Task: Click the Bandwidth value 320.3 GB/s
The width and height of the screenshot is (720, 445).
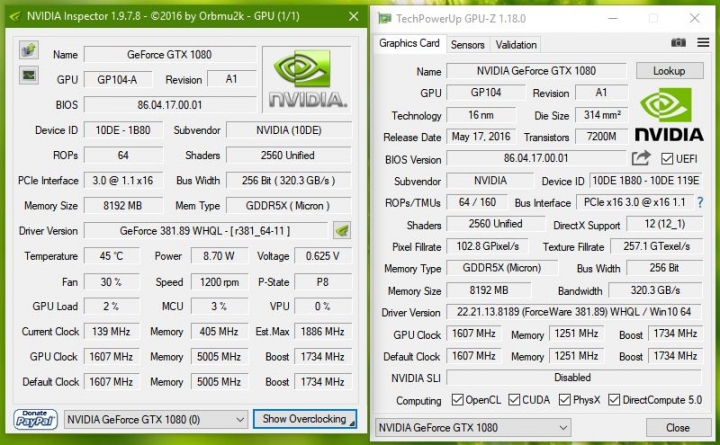Action: click(656, 290)
